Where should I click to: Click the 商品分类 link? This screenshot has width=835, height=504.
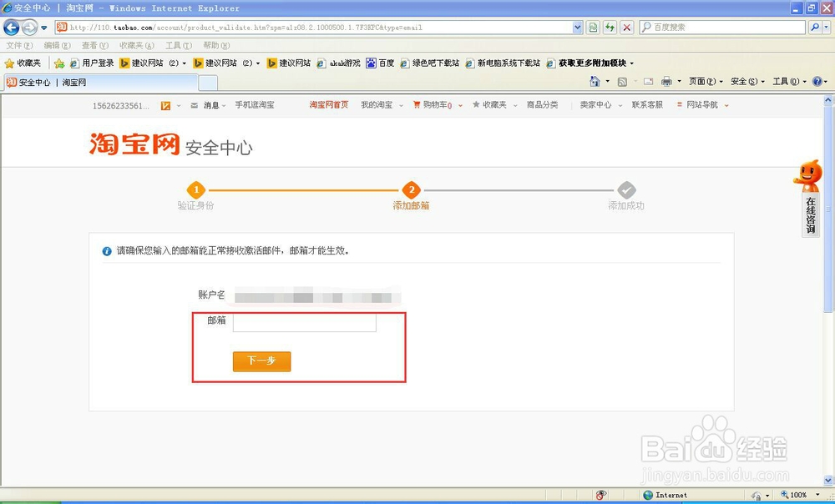(542, 105)
